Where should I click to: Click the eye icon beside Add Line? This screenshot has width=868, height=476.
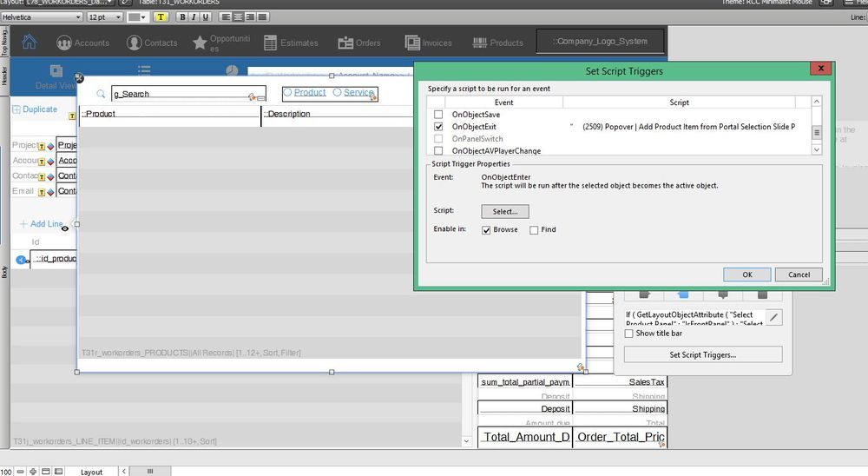tap(65, 228)
